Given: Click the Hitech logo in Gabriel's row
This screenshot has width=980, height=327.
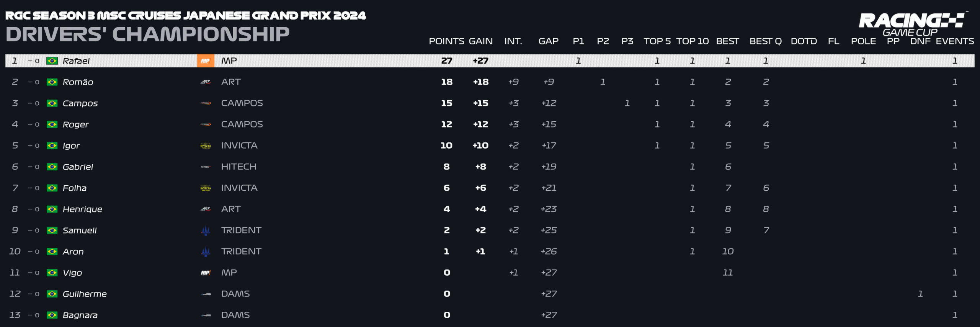Looking at the screenshot, I should [x=206, y=167].
